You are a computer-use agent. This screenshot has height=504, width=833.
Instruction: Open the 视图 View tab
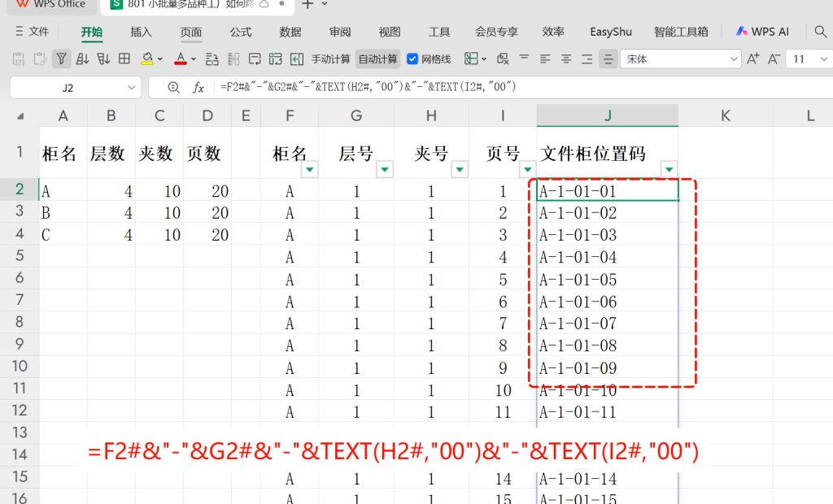[390, 32]
